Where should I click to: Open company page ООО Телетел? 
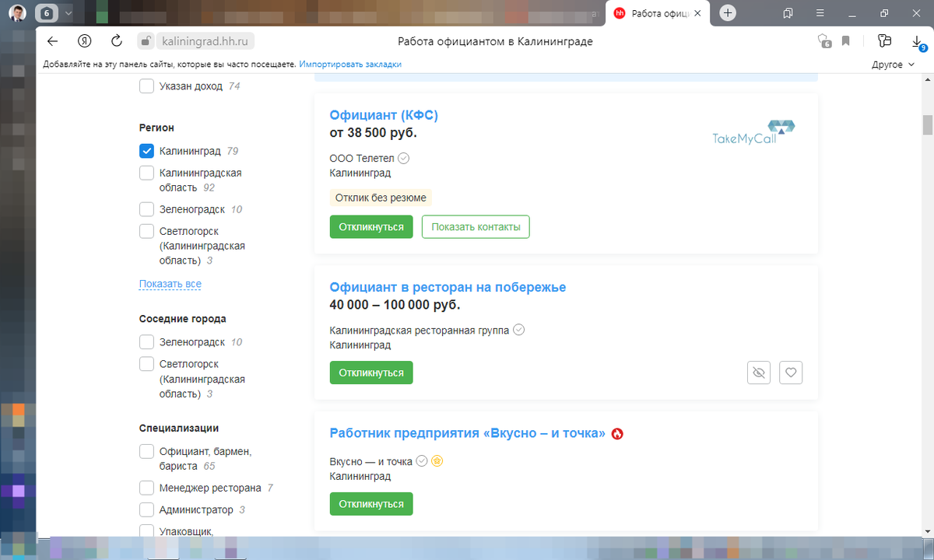click(362, 158)
